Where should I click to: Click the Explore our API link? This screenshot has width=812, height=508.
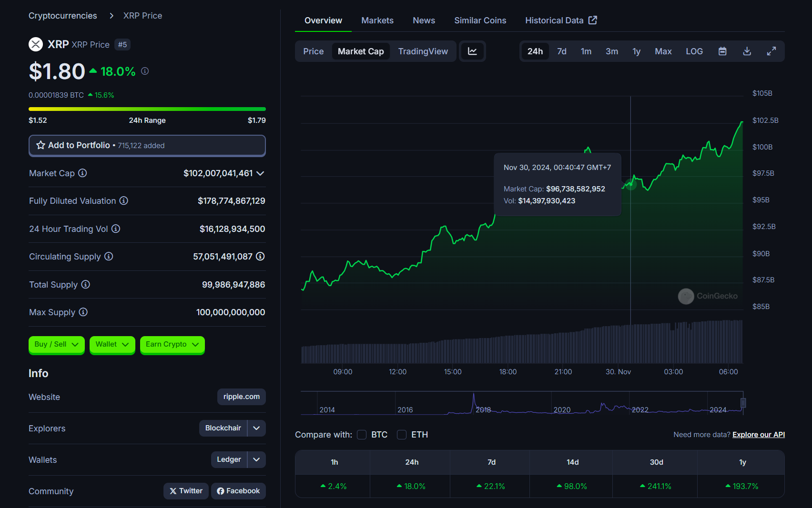pos(758,435)
